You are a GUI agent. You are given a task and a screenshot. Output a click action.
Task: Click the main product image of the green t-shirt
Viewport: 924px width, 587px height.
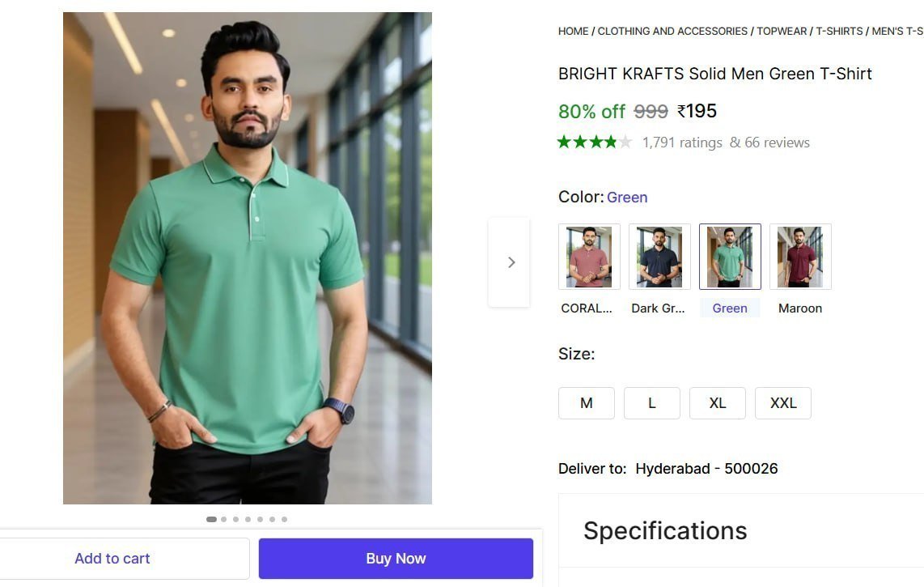(x=247, y=257)
